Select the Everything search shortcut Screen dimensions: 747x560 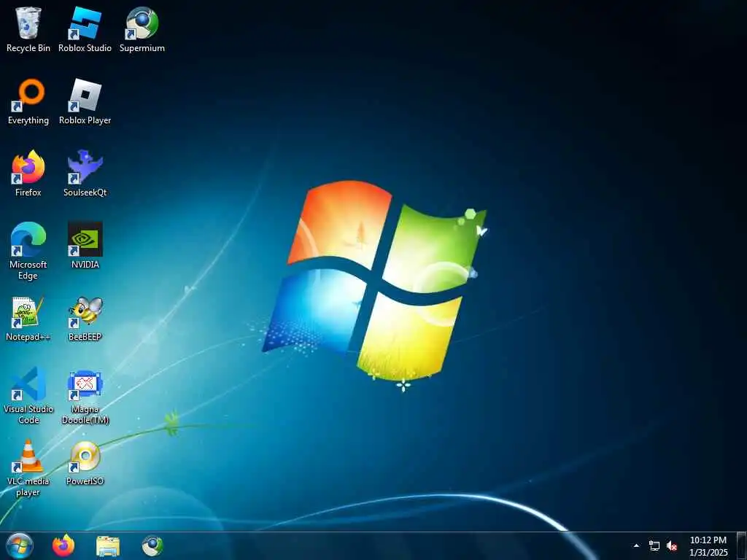(28, 102)
